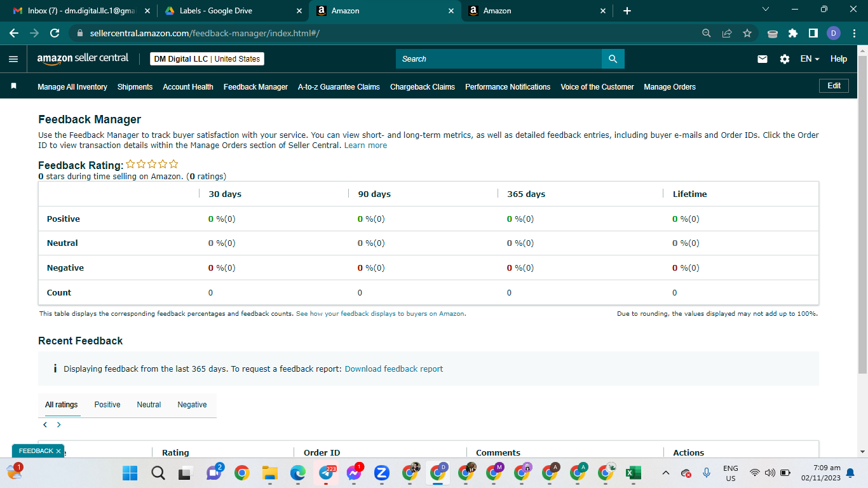The image size is (868, 488).
Task: Switch to the Labels - Google Drive tab
Action: point(232,11)
